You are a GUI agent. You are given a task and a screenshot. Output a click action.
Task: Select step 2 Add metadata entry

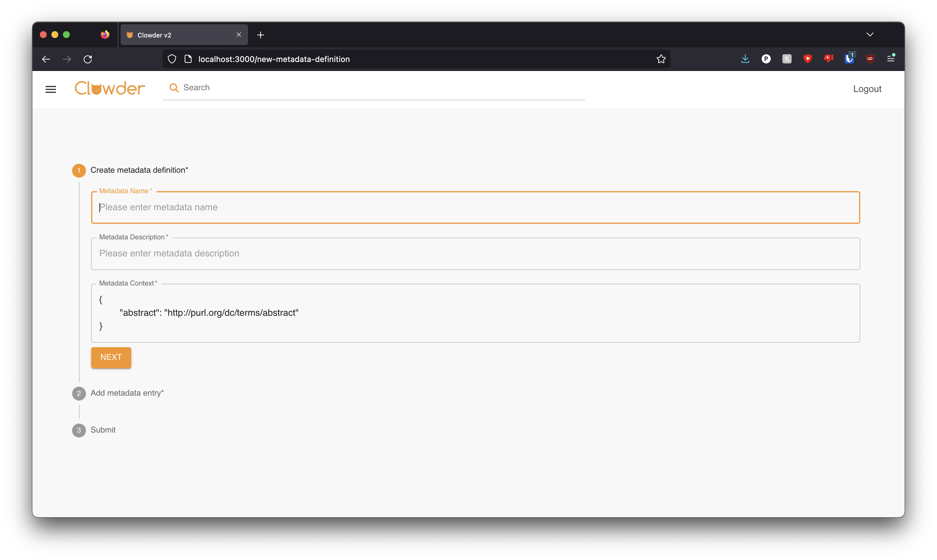(127, 393)
